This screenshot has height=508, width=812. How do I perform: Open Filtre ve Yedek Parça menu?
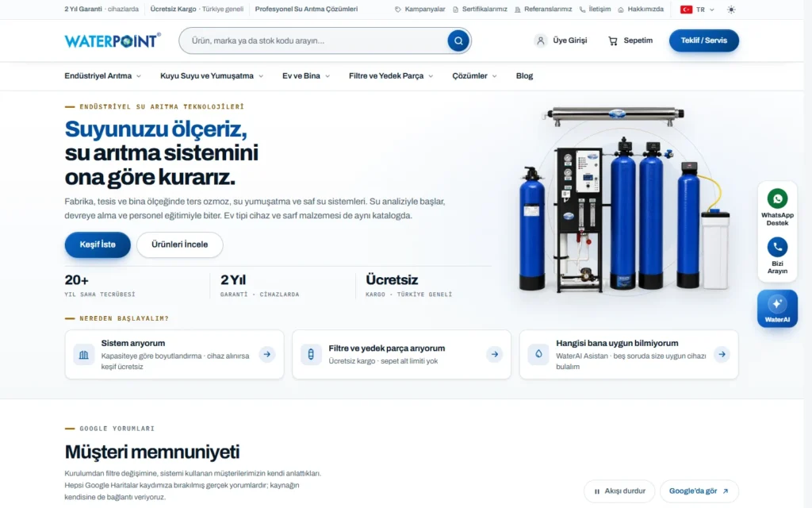pos(391,75)
